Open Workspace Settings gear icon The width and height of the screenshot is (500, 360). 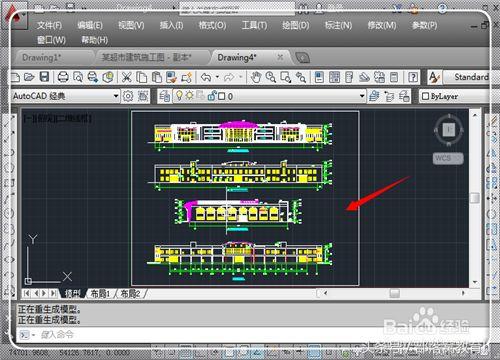(128, 96)
